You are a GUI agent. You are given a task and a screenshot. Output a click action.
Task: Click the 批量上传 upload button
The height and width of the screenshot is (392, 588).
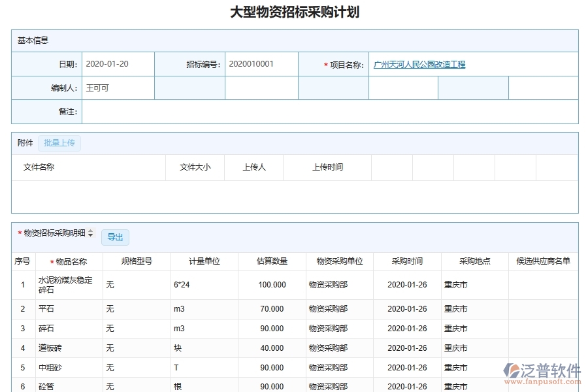pyautogui.click(x=59, y=142)
